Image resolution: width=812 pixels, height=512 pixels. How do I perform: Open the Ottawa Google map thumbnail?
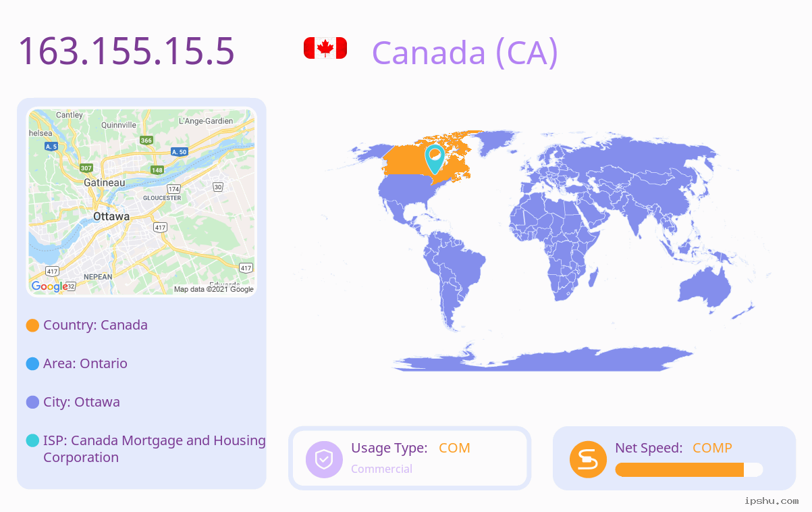[x=142, y=202]
